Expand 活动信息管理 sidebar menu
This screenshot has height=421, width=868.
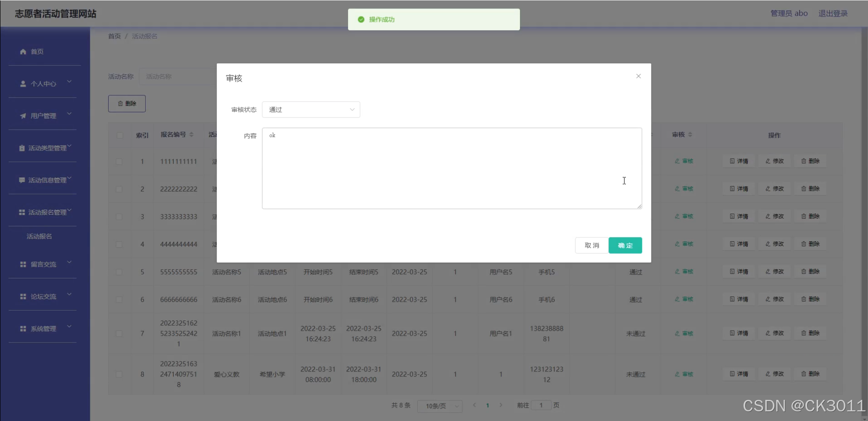click(x=44, y=180)
